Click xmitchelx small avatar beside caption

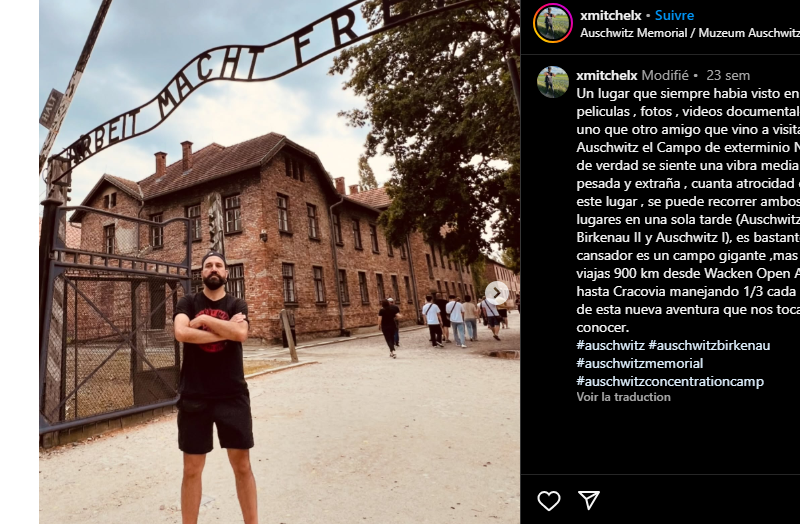point(553,82)
